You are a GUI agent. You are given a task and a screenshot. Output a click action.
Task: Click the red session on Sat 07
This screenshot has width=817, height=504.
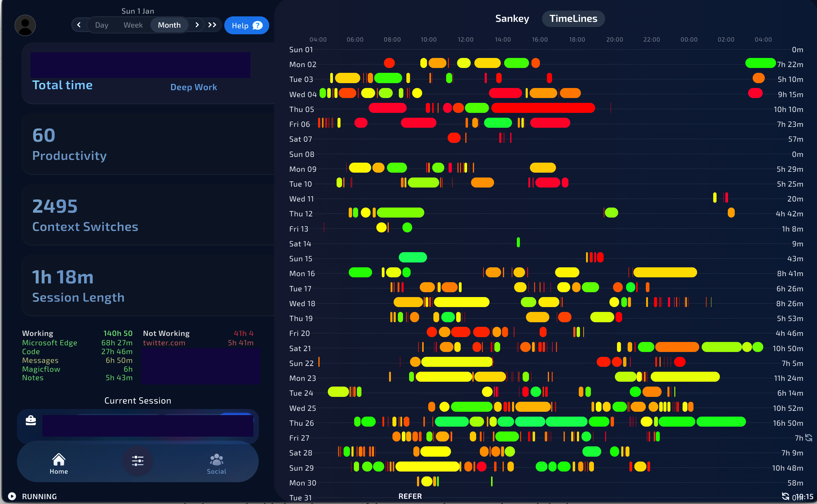454,138
